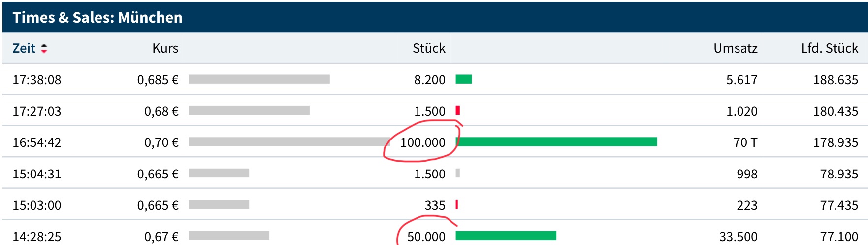Click gray price bar for 0,685 € row
The image size is (868, 245).
[259, 79]
